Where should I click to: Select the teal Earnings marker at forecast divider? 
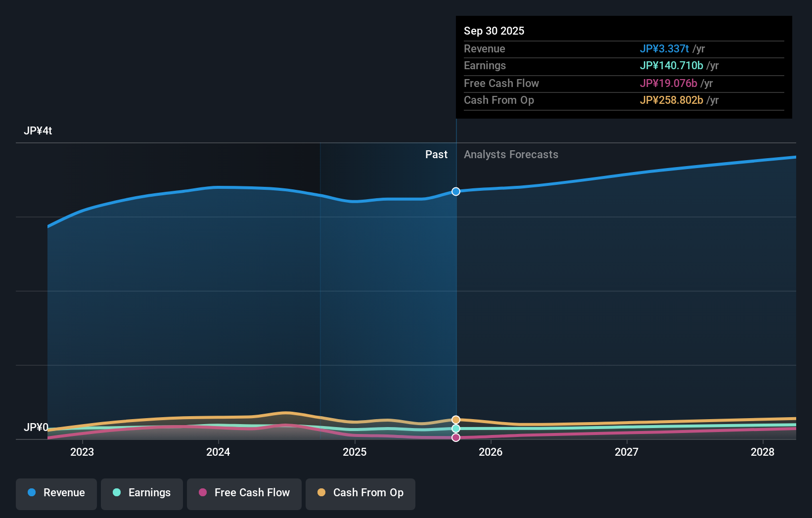455,429
